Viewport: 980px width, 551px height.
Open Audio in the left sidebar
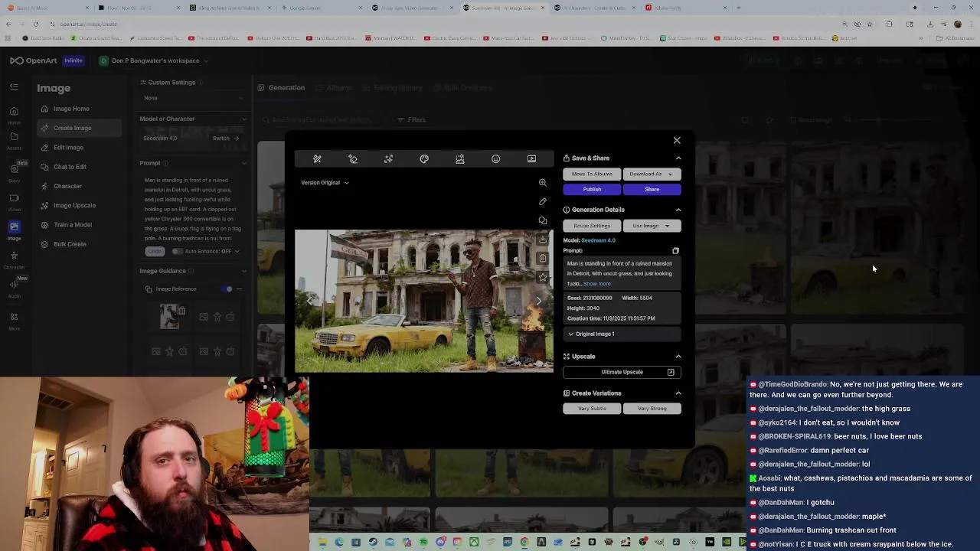(14, 288)
